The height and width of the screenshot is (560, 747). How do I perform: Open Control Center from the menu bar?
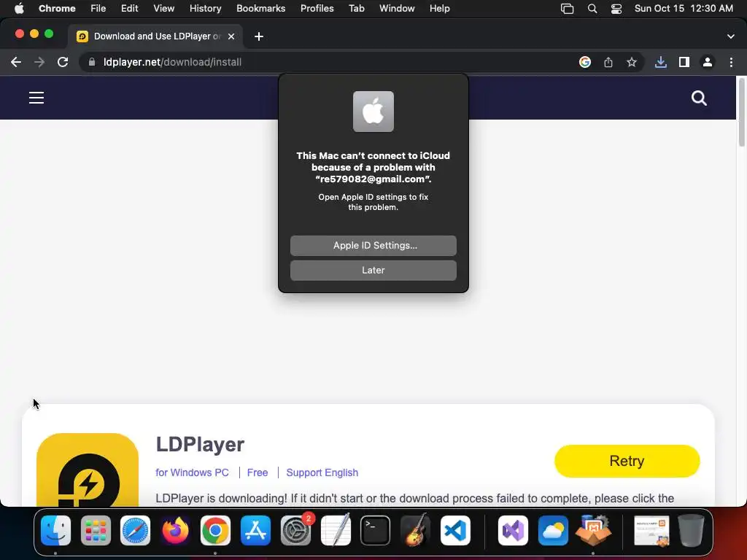click(616, 9)
